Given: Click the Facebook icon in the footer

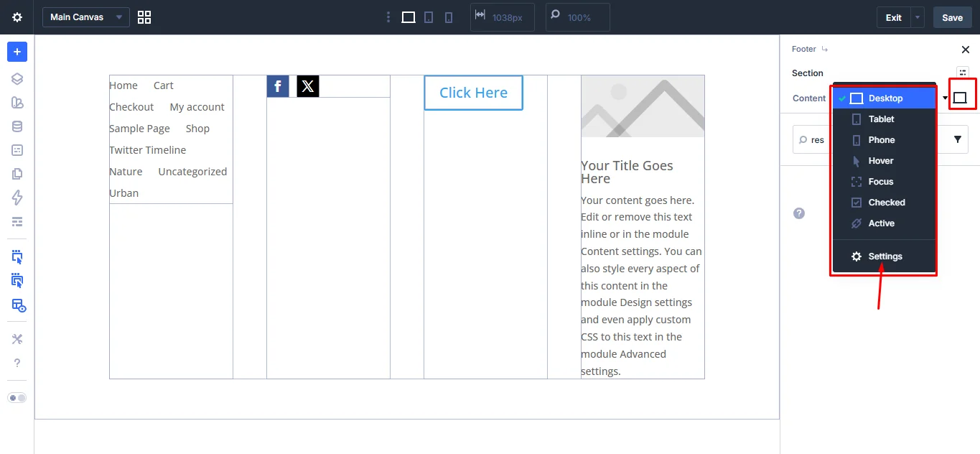Looking at the screenshot, I should (278, 86).
